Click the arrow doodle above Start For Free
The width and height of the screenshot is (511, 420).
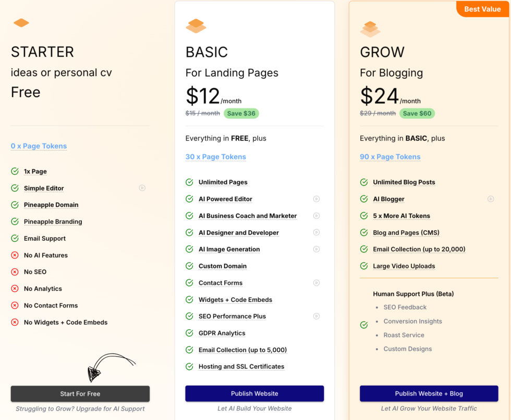coord(112,367)
